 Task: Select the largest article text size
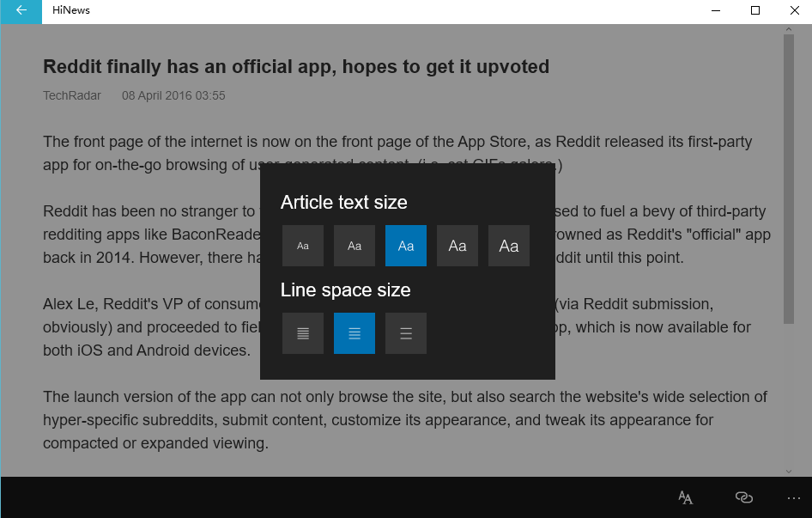click(x=509, y=246)
